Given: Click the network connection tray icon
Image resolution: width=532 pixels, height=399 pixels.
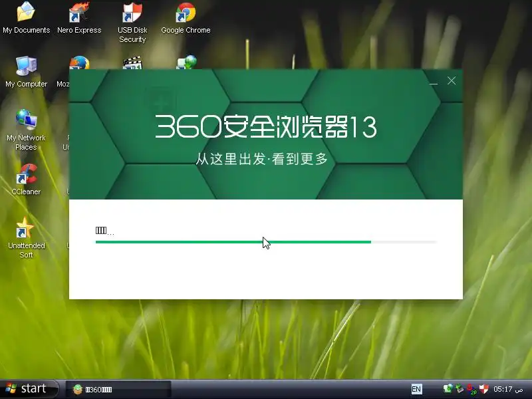Looking at the screenshot, I should tap(448, 388).
